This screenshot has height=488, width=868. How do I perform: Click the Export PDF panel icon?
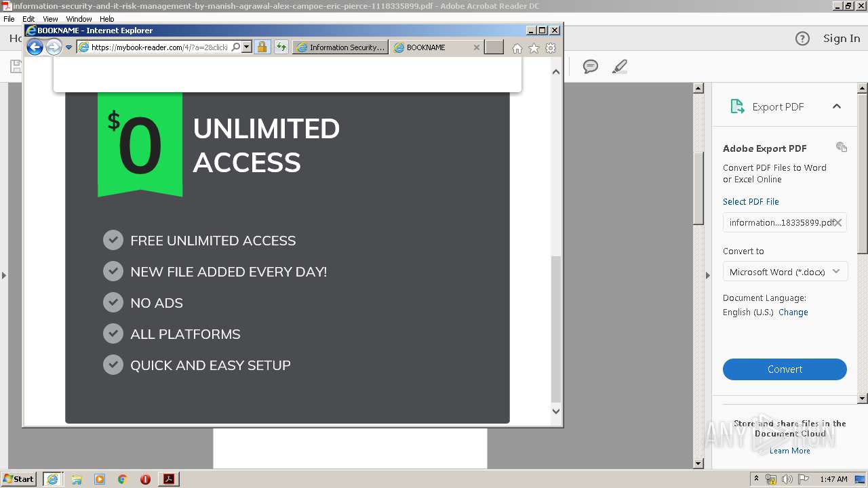(736, 106)
